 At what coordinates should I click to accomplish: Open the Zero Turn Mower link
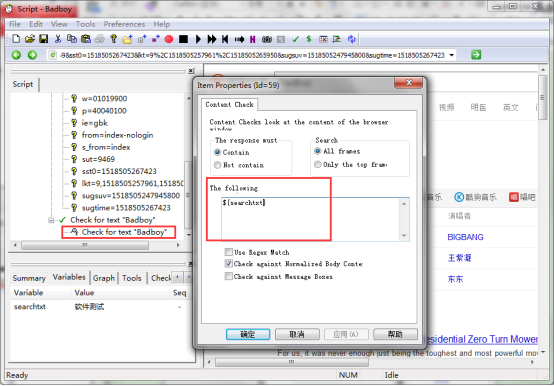481,339
